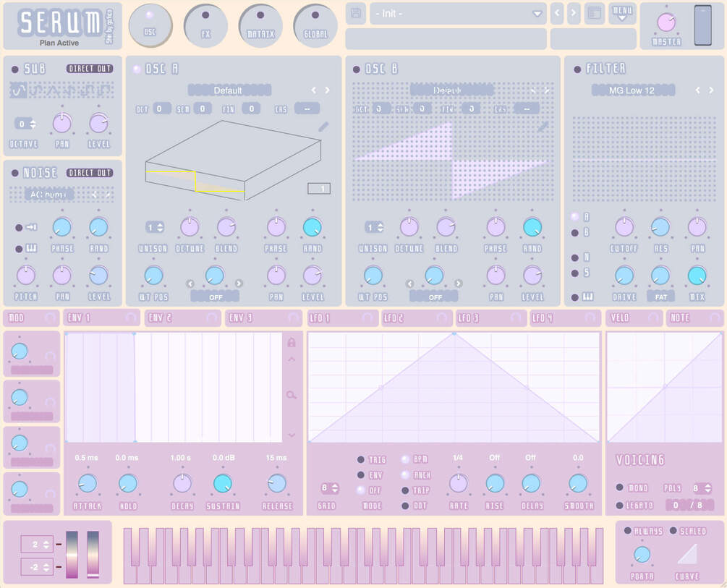The image size is (727, 588).
Task: Switch to the GLOBAL page tab
Action: (x=315, y=26)
